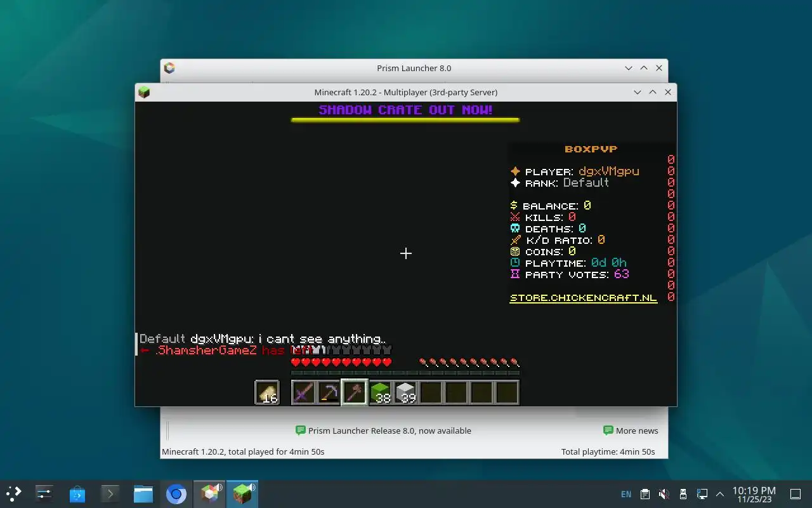Viewport: 812px width, 508px height.
Task: Click the PLAYTIME: 0d 0h scoreboard line
Action: [569, 263]
